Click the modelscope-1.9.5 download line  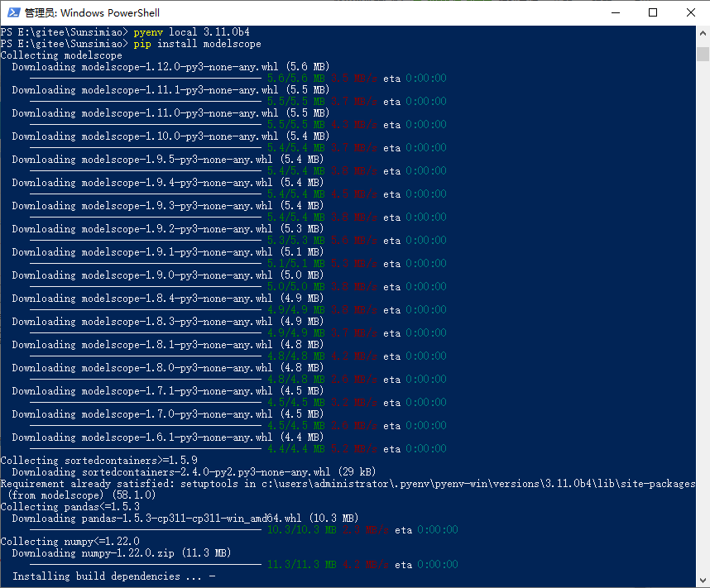(x=167, y=160)
